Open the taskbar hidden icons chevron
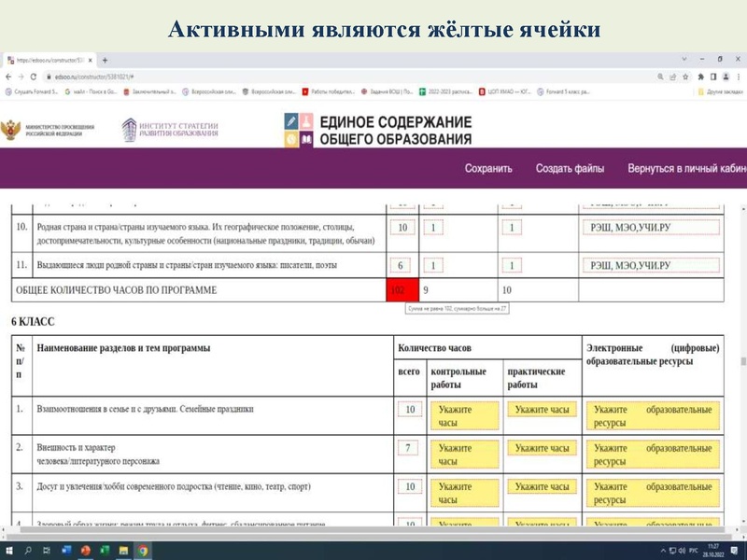 663,550
